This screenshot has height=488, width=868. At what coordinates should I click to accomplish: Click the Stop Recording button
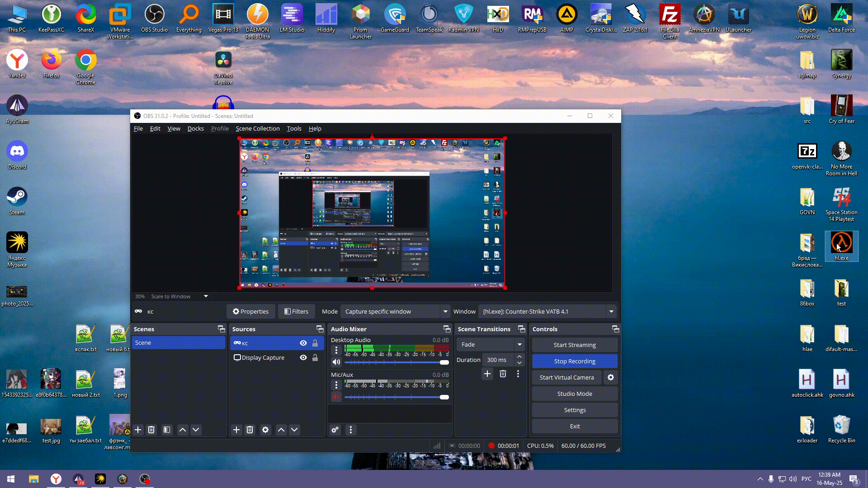[x=574, y=361]
